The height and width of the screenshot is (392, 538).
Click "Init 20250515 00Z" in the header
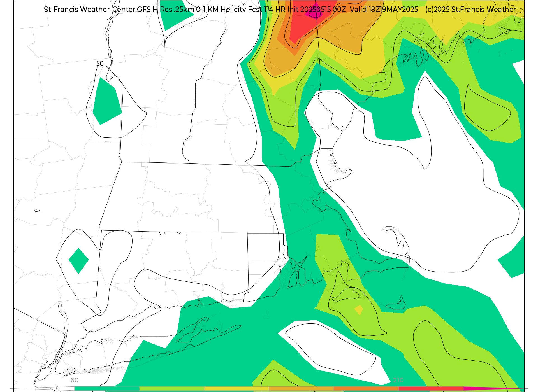[317, 10]
